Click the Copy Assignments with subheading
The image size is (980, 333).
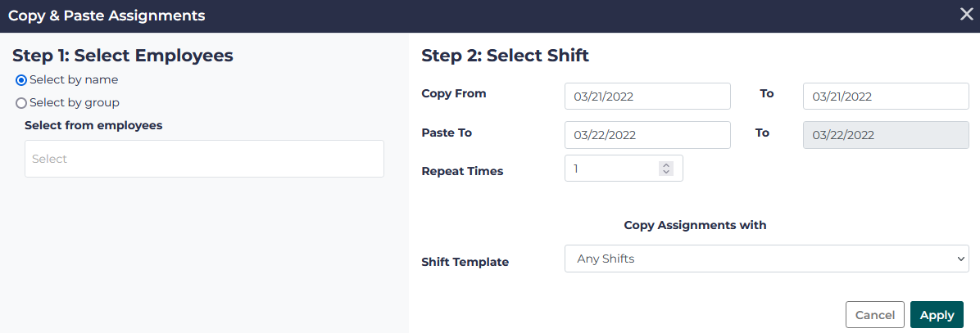pyautogui.click(x=695, y=225)
